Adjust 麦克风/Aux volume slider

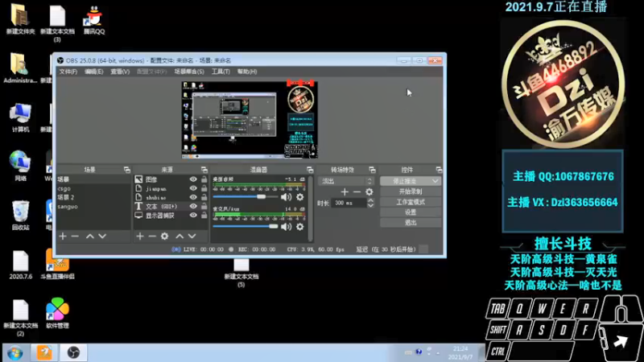[x=246, y=227]
